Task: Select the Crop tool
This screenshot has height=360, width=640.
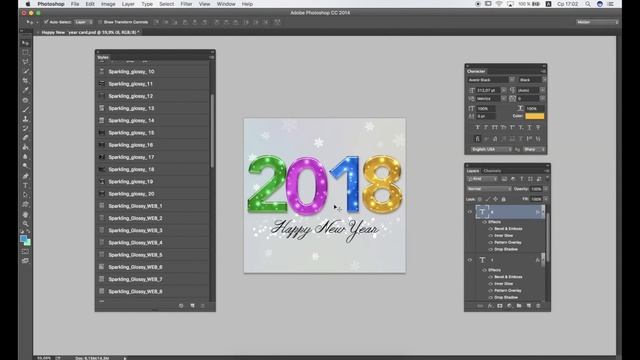Action: tap(25, 80)
